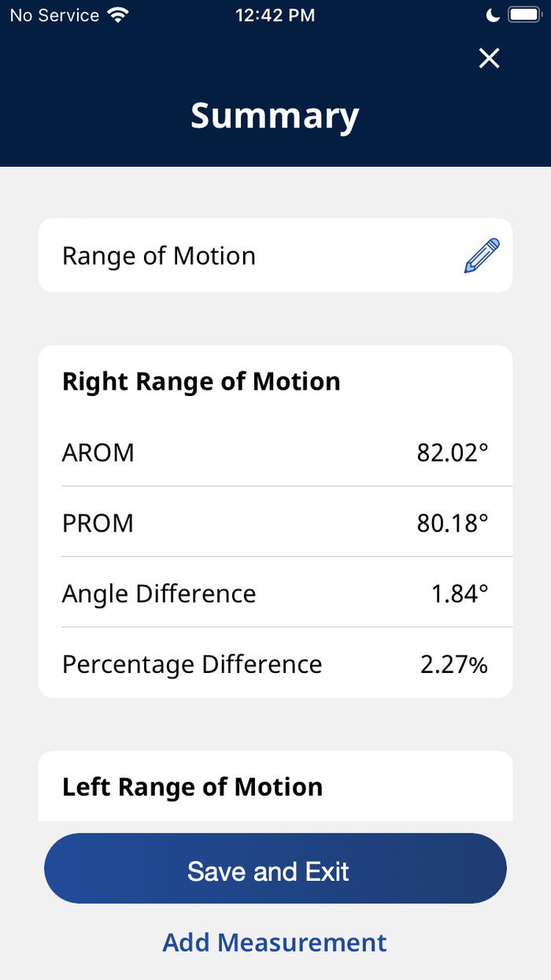The image size is (551, 980).
Task: Tap the 1.84° angle difference value
Action: 460,594
